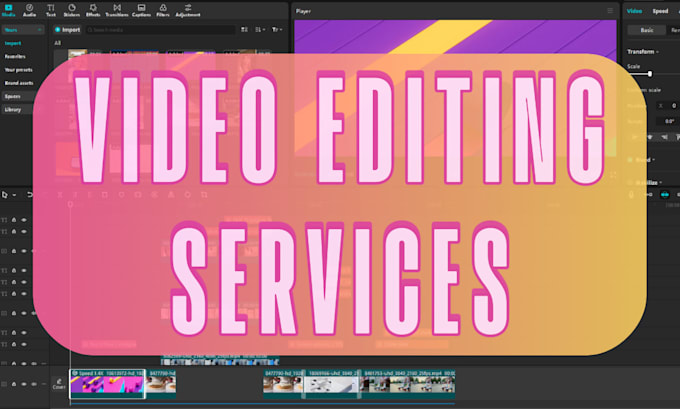This screenshot has height=409, width=680.
Task: Open the Captions panel icon
Action: [141, 10]
